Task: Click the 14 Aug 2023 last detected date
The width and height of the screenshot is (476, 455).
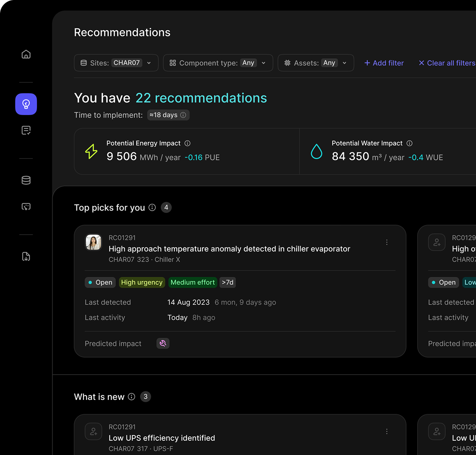Action: [x=188, y=302]
